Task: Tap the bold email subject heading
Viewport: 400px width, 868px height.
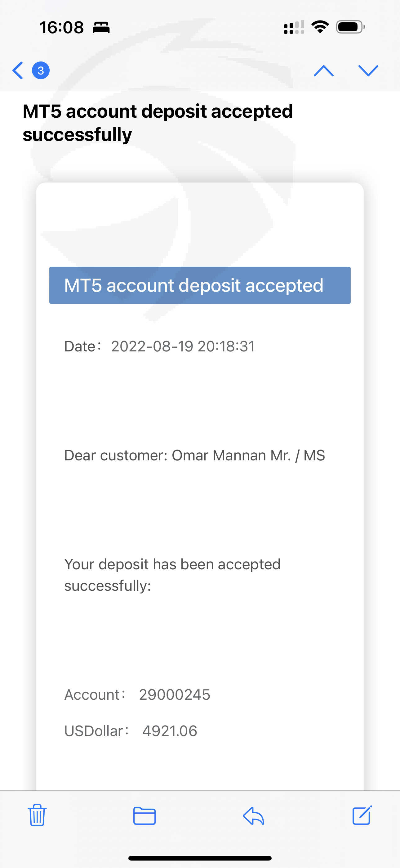Action: pos(158,123)
